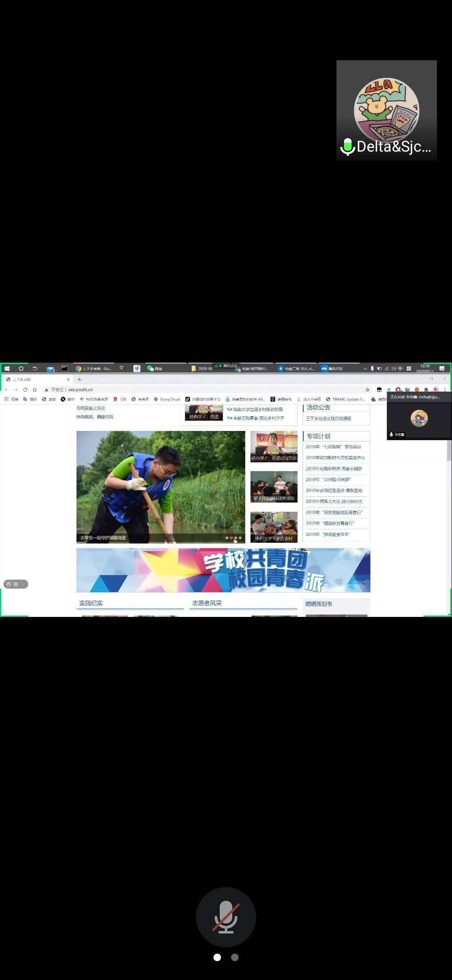Click the browser home icon

(x=35, y=389)
